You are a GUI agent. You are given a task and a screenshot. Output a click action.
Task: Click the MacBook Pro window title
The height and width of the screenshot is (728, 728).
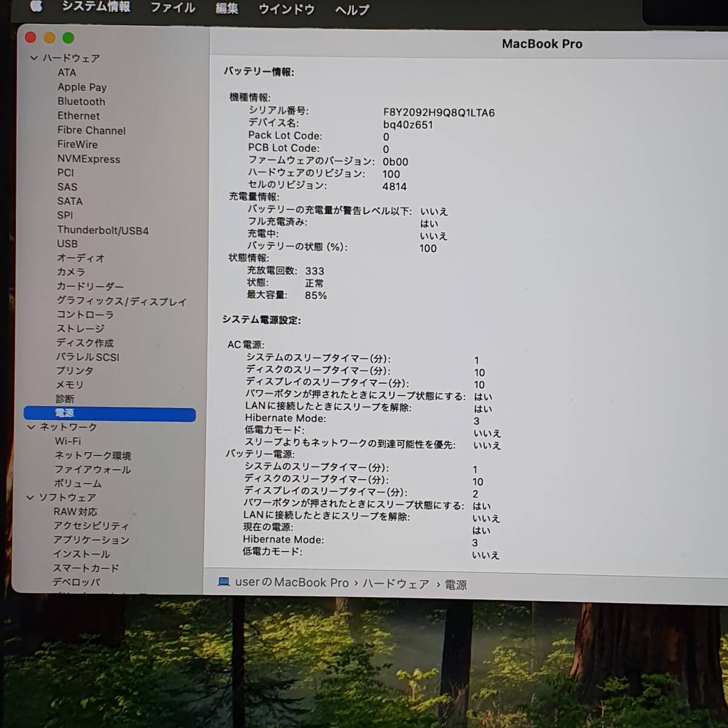542,44
